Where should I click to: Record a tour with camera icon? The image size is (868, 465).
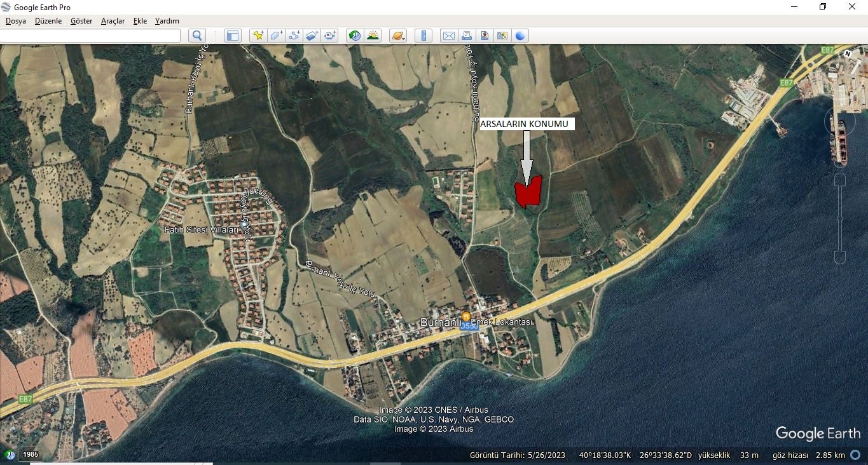tap(330, 36)
